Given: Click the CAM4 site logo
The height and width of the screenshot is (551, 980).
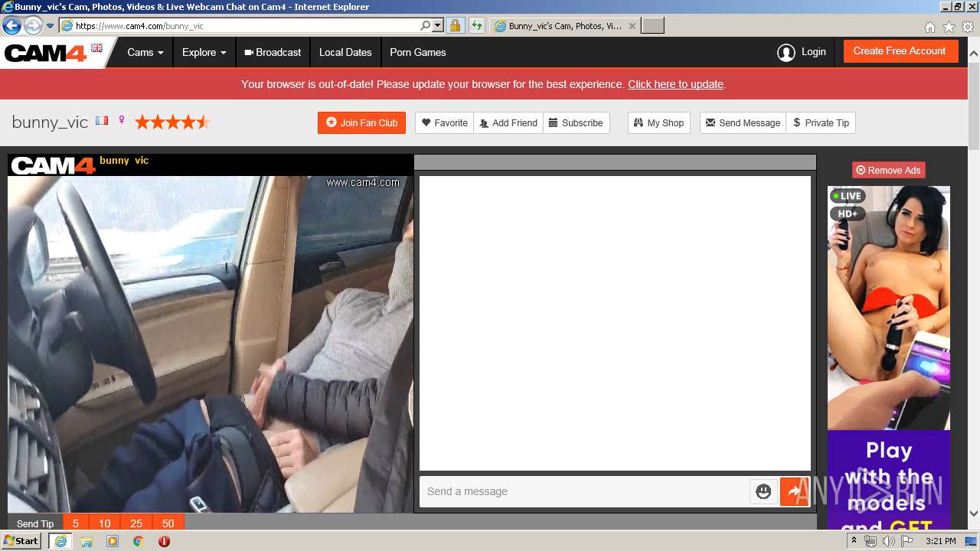Looking at the screenshot, I should pyautogui.click(x=45, y=53).
